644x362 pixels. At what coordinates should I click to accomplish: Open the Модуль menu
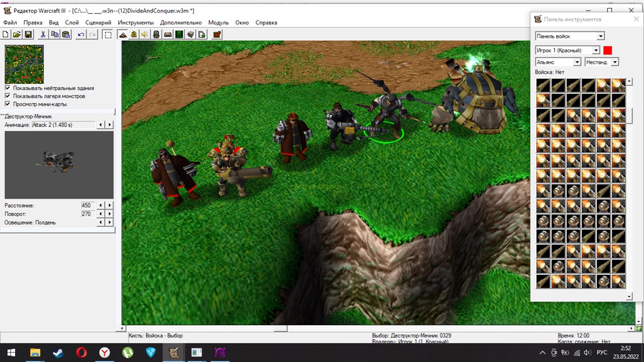[x=218, y=23]
